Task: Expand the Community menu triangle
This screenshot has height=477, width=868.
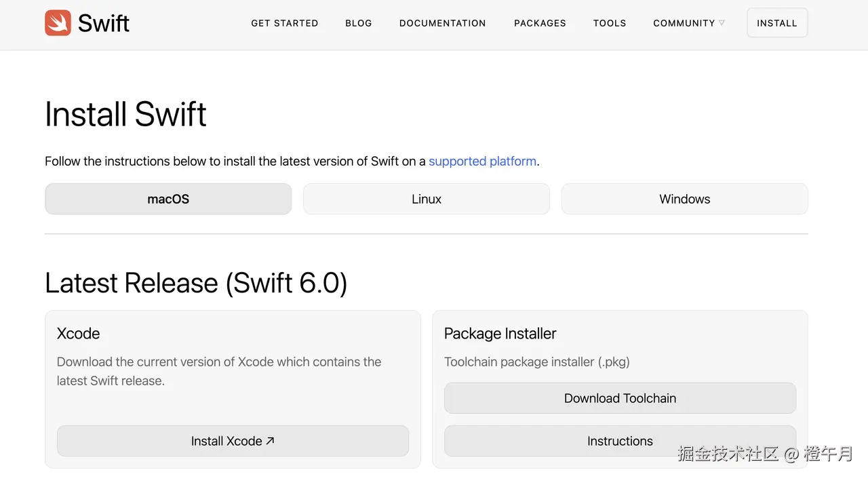Action: tap(722, 23)
